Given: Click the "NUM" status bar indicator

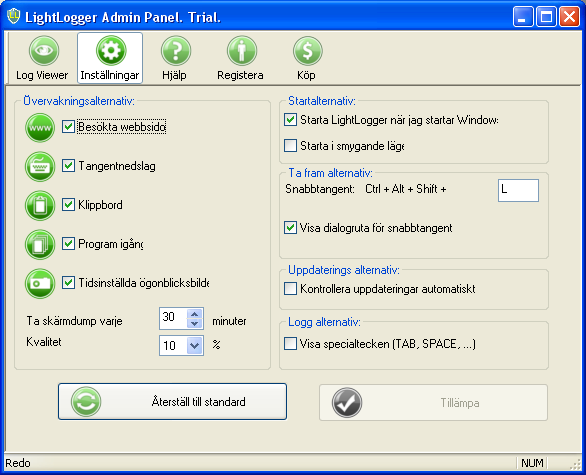Looking at the screenshot, I should [x=532, y=463].
